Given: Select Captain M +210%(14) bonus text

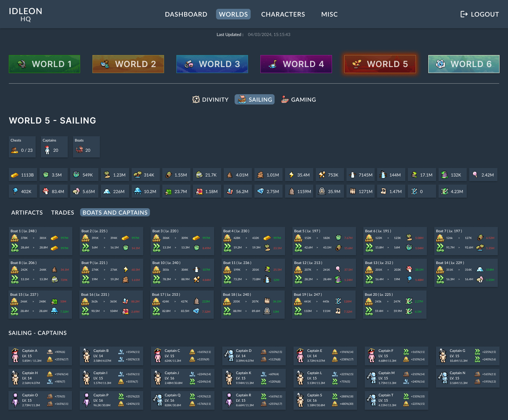Looking at the screenshot, I should (418, 374).
